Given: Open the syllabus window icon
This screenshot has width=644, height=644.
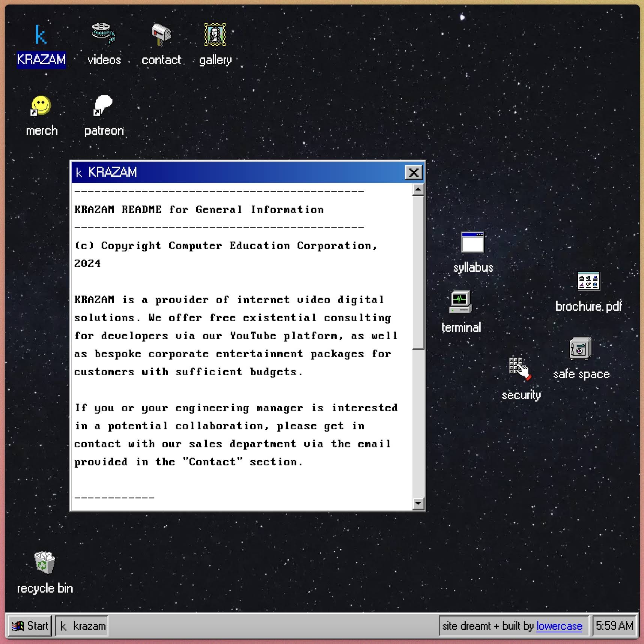Looking at the screenshot, I should coord(472,243).
